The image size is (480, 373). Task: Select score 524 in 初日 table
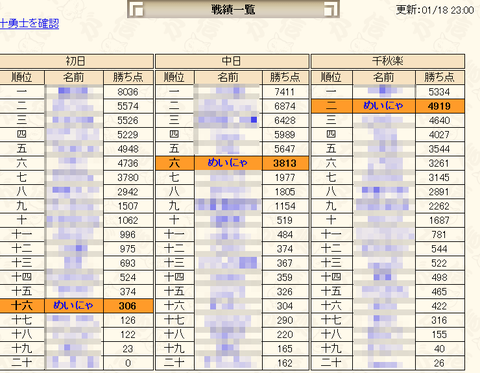click(128, 277)
